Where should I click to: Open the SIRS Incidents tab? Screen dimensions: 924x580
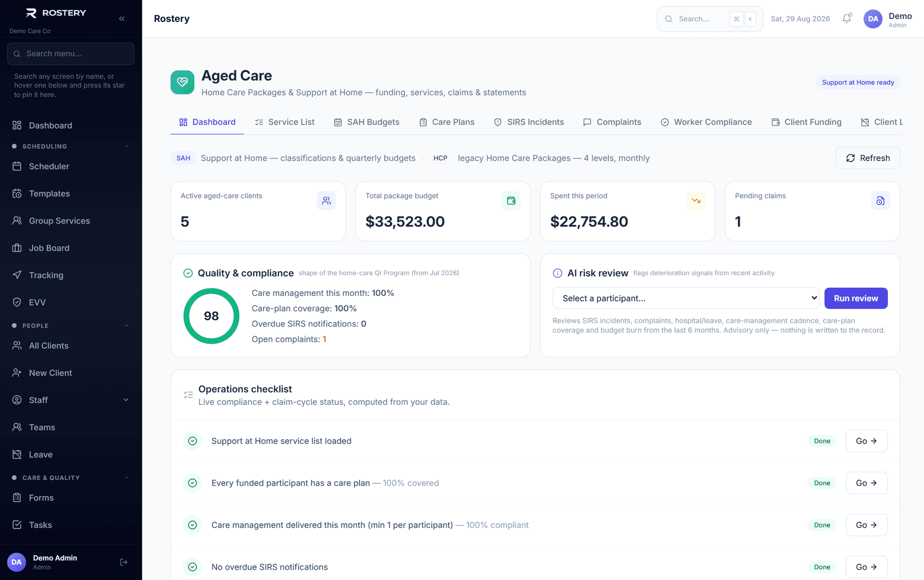[x=529, y=122]
